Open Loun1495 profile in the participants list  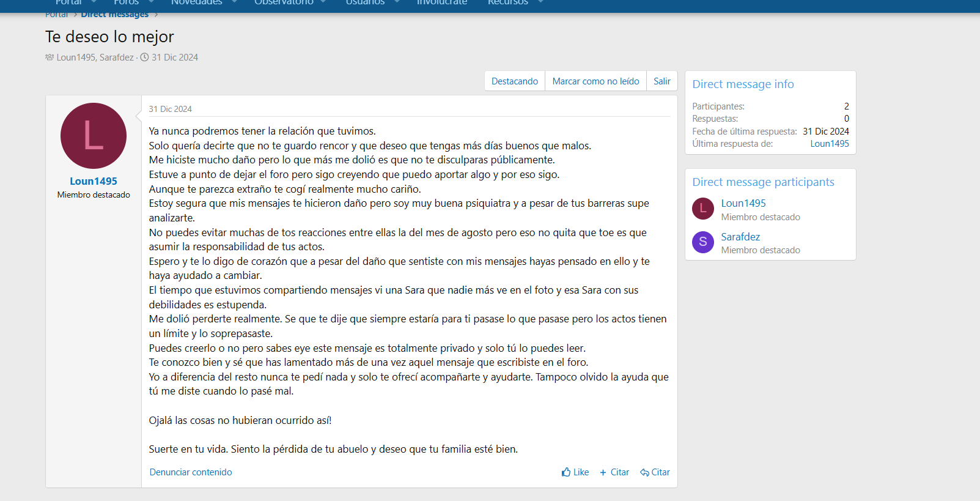coord(743,203)
